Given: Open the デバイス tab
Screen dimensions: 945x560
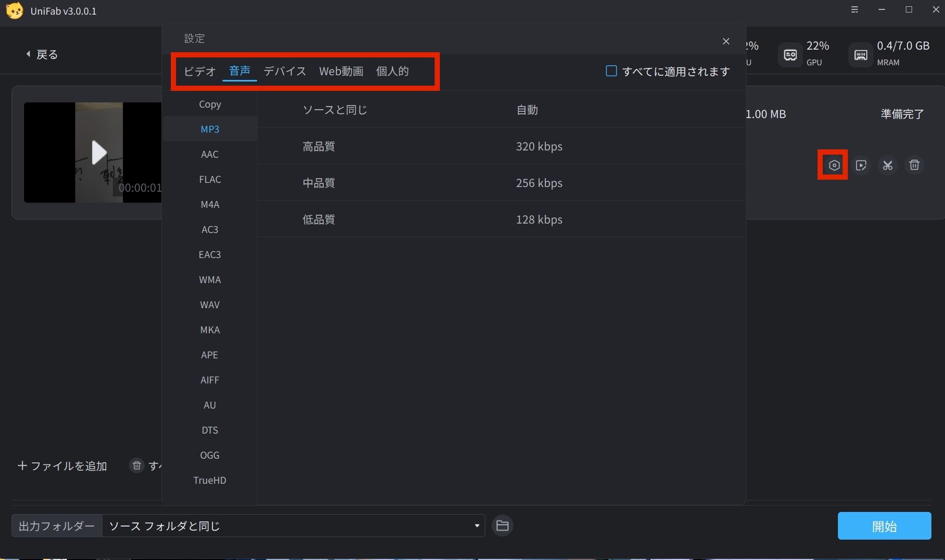Looking at the screenshot, I should pos(285,71).
